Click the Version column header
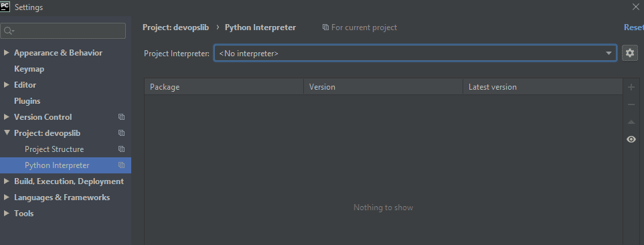The width and height of the screenshot is (644, 245). pos(383,87)
